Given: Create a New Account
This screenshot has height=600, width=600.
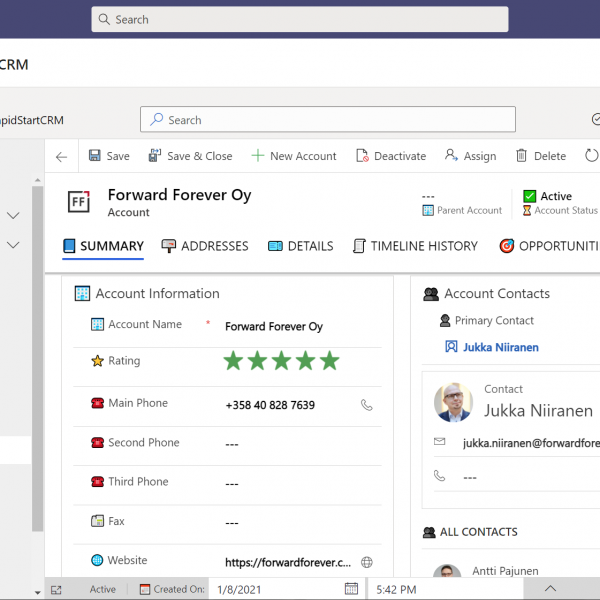Looking at the screenshot, I should tap(293, 156).
